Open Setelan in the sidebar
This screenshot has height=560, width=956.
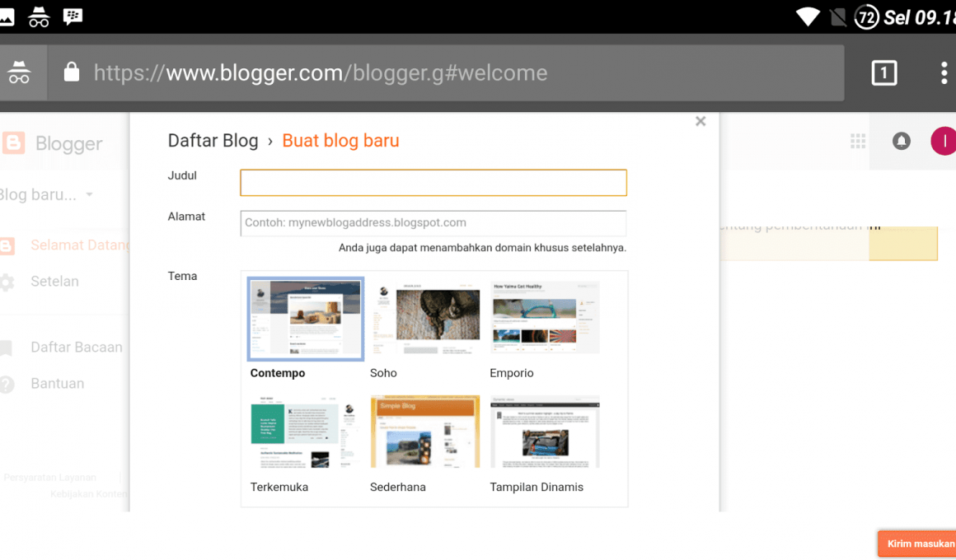pyautogui.click(x=55, y=282)
